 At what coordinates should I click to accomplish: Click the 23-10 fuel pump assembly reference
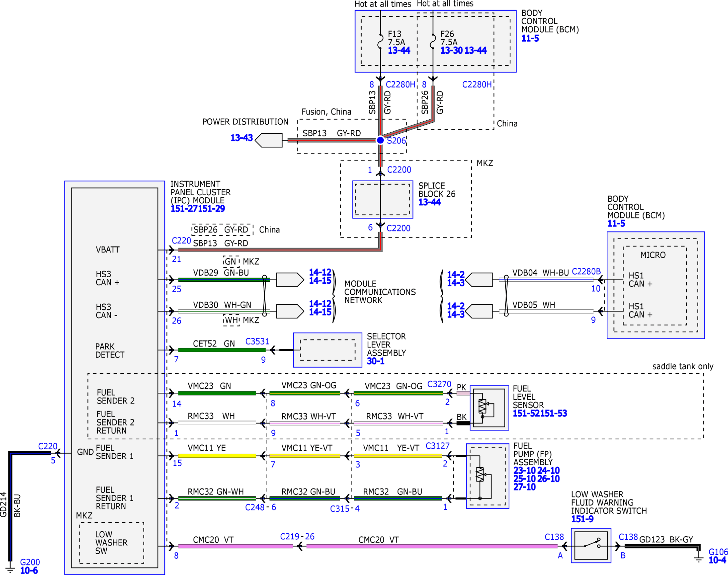pos(525,470)
